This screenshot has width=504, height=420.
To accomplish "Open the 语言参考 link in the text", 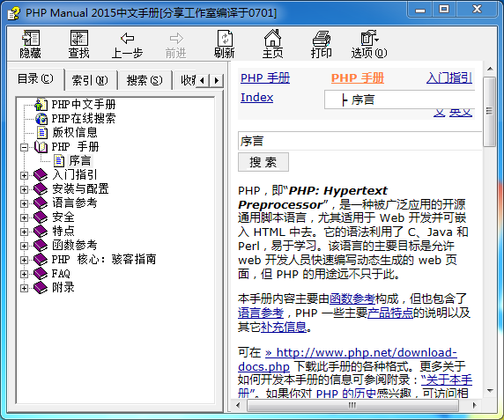I will click(x=261, y=313).
